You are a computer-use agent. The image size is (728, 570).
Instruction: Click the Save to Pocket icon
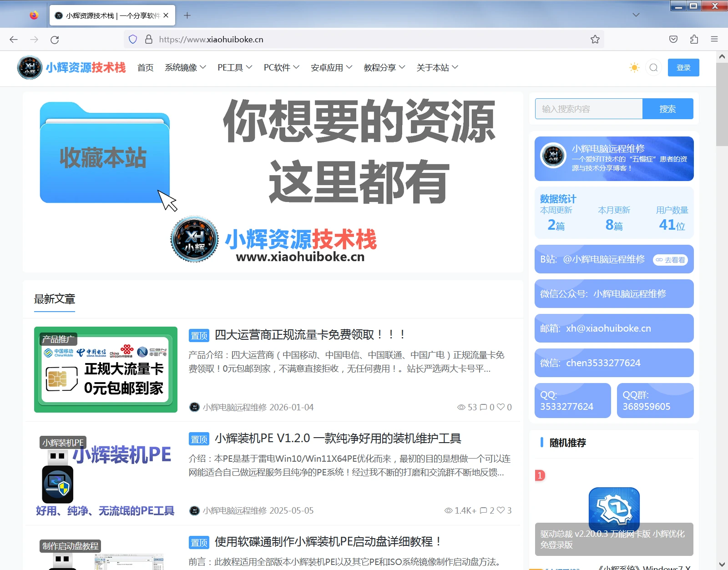673,40
